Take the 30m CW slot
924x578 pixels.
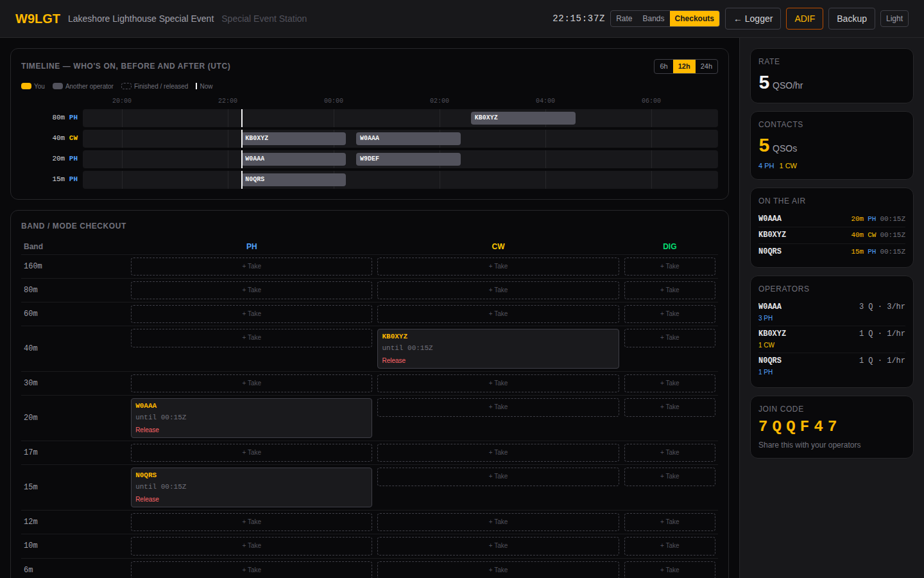(x=498, y=383)
